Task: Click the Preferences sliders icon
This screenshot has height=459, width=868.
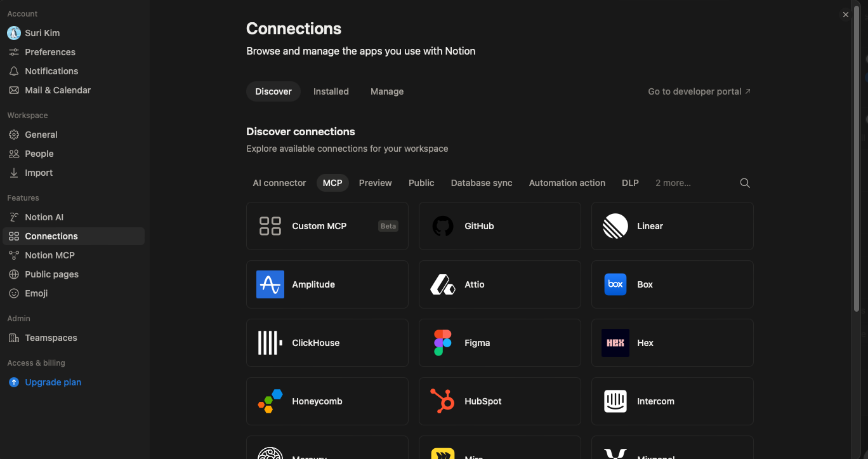Action: tap(14, 52)
